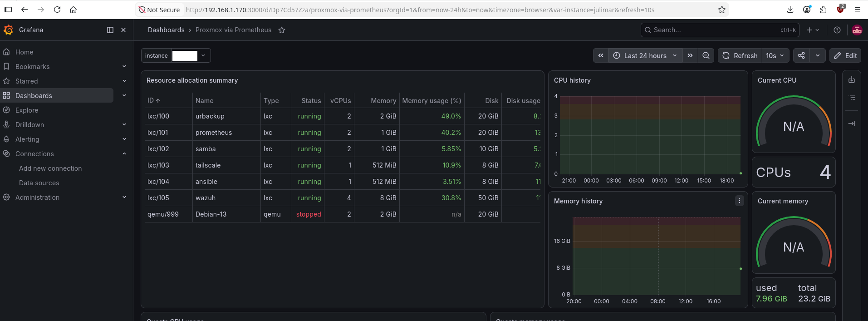This screenshot has width=868, height=321.
Task: Go to Dashboards breadcrumb link
Action: [x=166, y=30]
